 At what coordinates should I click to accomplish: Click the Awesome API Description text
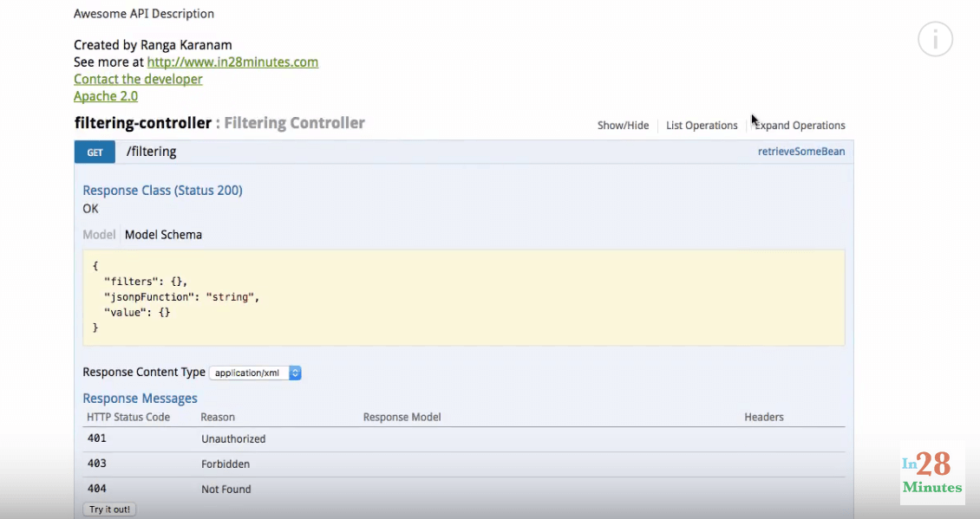[144, 14]
